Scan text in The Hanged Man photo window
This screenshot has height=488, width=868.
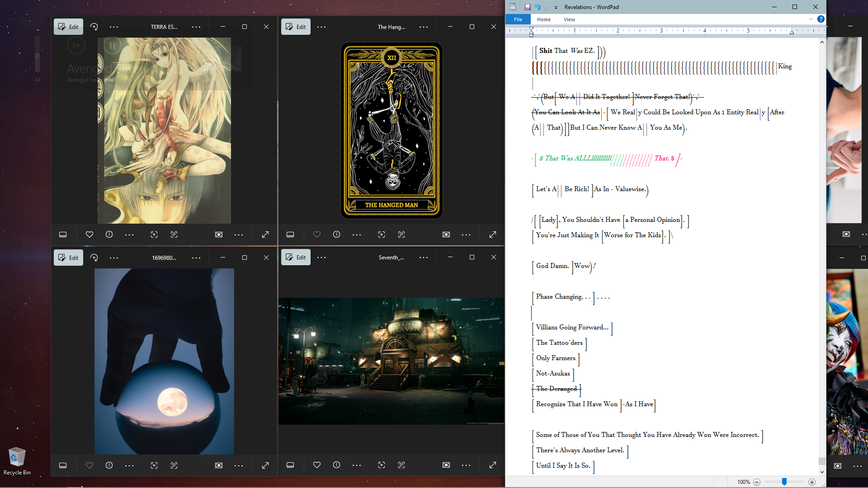[401, 235]
